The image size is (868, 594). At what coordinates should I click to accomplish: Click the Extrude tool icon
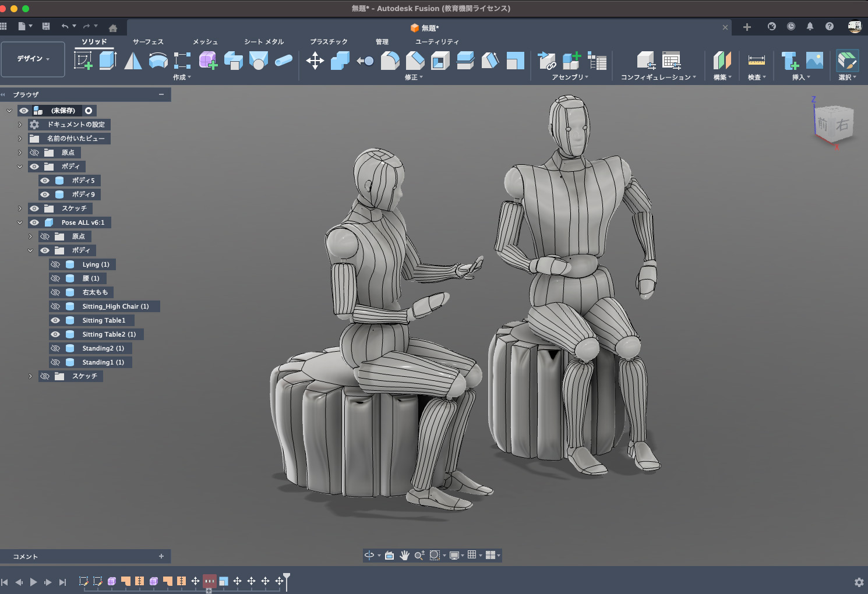coord(108,60)
